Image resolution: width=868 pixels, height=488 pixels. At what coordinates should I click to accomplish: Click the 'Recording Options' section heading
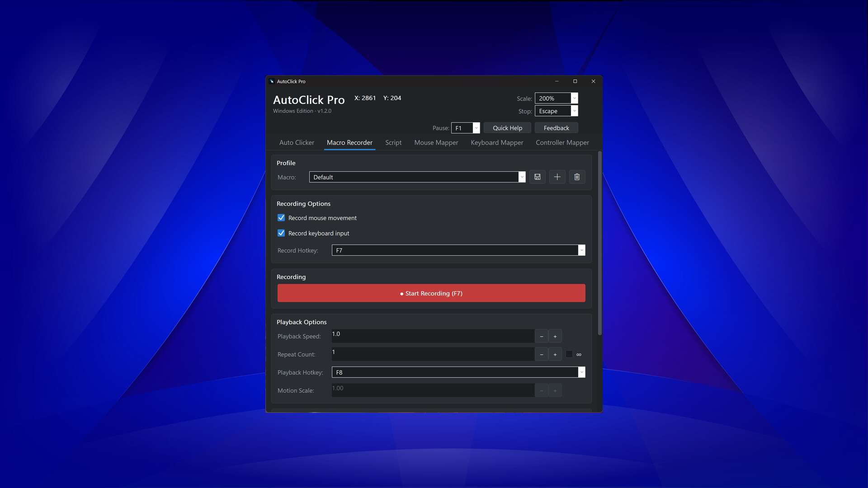point(303,204)
